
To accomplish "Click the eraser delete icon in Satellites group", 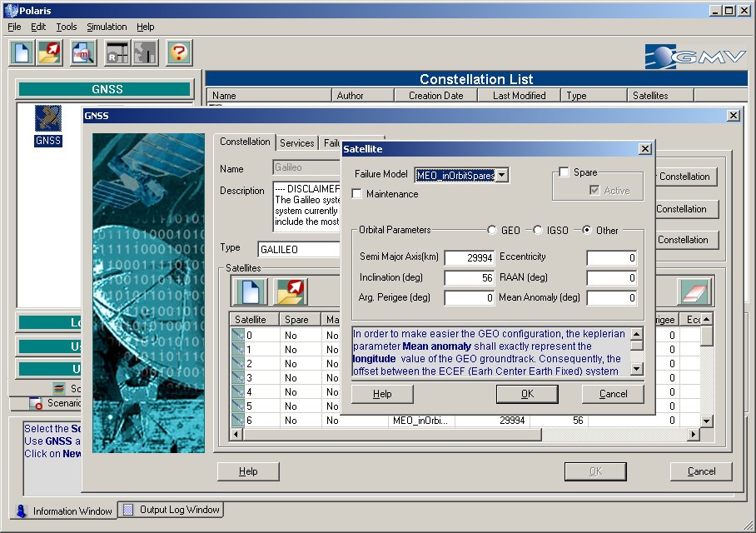I will point(694,291).
